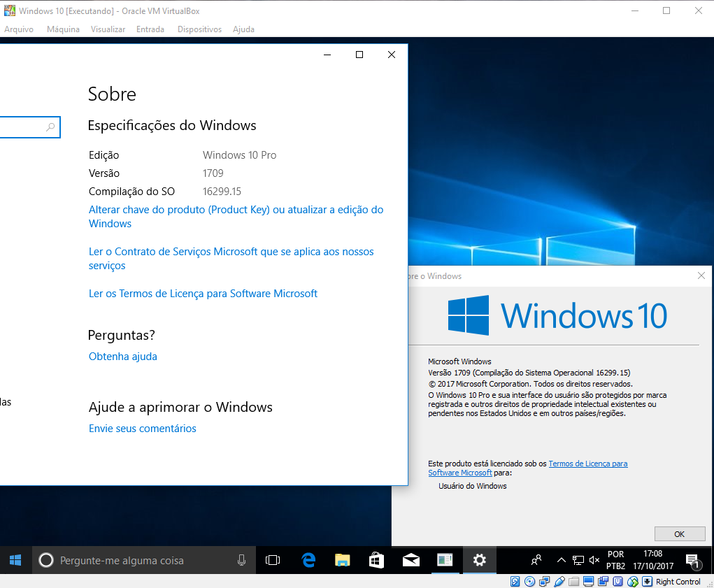714x588 pixels.
Task: Click the clock showing 17:08 17/10/2017
Action: [x=653, y=560]
